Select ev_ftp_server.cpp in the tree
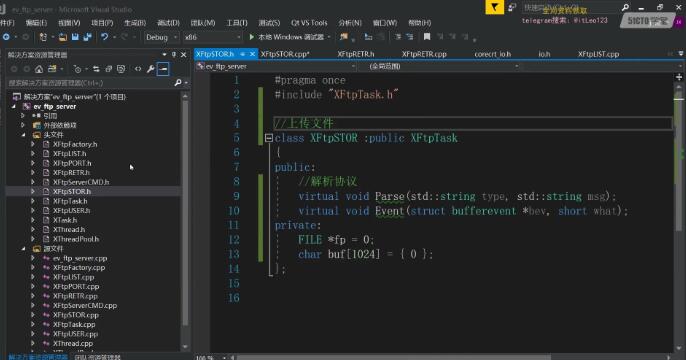This screenshot has width=686, height=360. 80,258
